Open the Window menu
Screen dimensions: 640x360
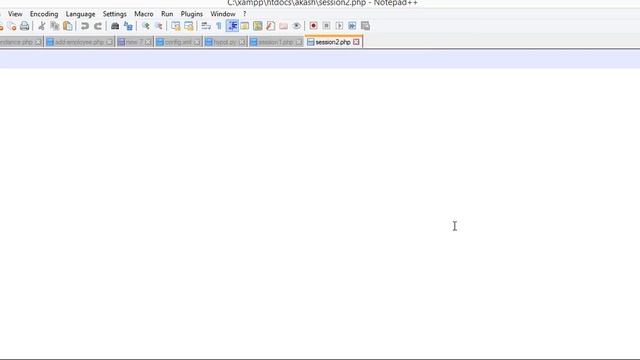[223, 14]
